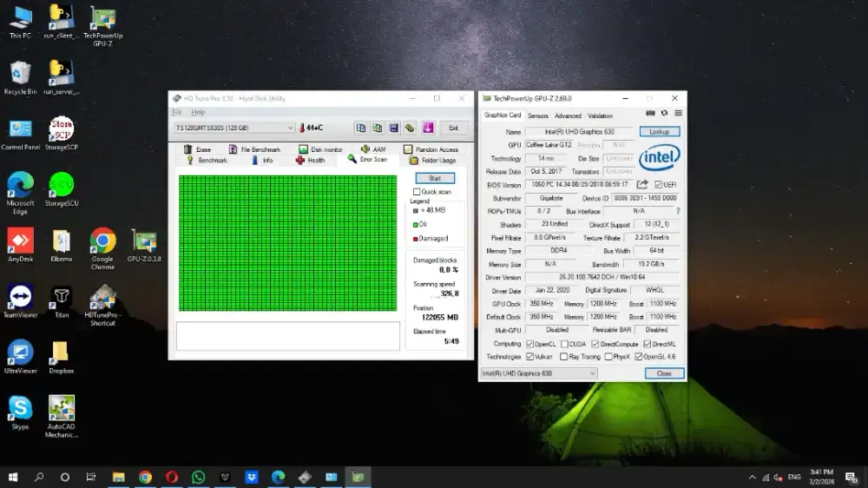Click the empty scan log box
The image size is (868, 488).
tap(288, 336)
